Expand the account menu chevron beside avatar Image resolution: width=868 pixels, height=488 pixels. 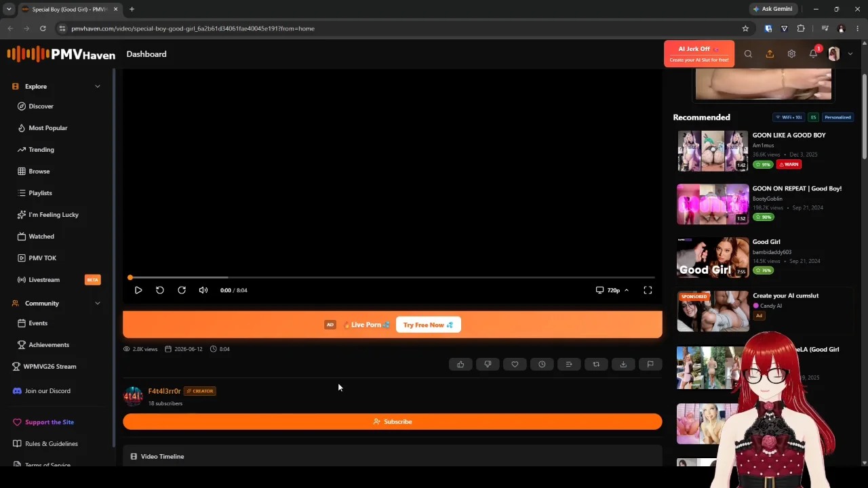click(x=850, y=54)
